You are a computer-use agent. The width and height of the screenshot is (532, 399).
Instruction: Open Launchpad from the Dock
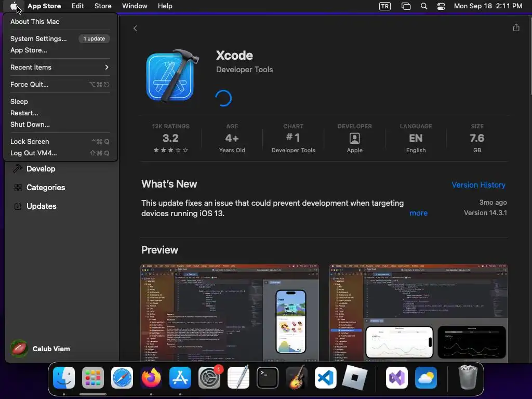93,378
